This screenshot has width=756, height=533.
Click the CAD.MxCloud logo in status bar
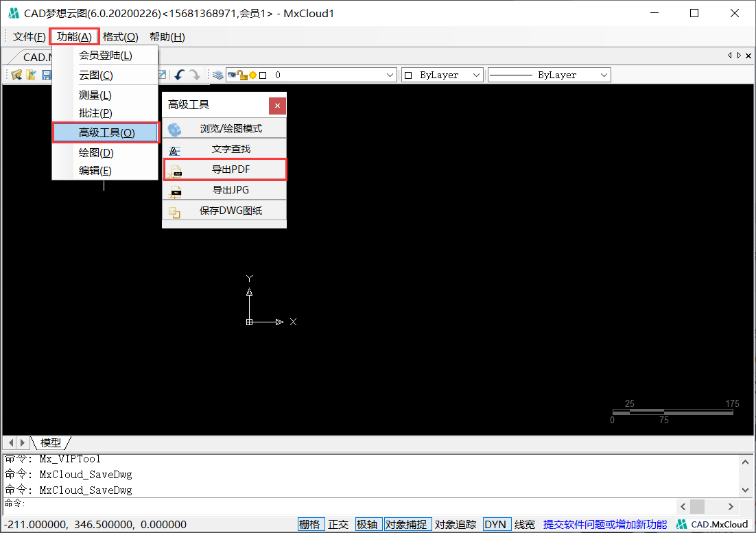[x=712, y=524]
